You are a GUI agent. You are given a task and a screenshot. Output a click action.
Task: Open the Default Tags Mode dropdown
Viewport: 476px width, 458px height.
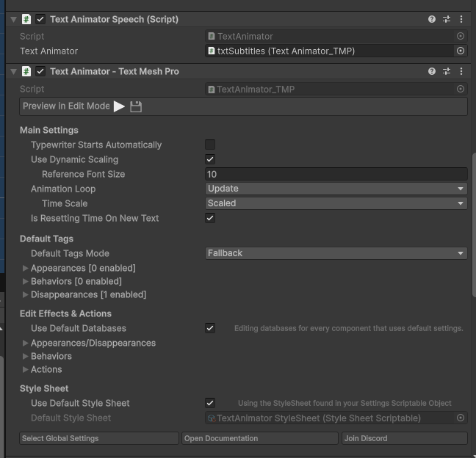pos(336,253)
